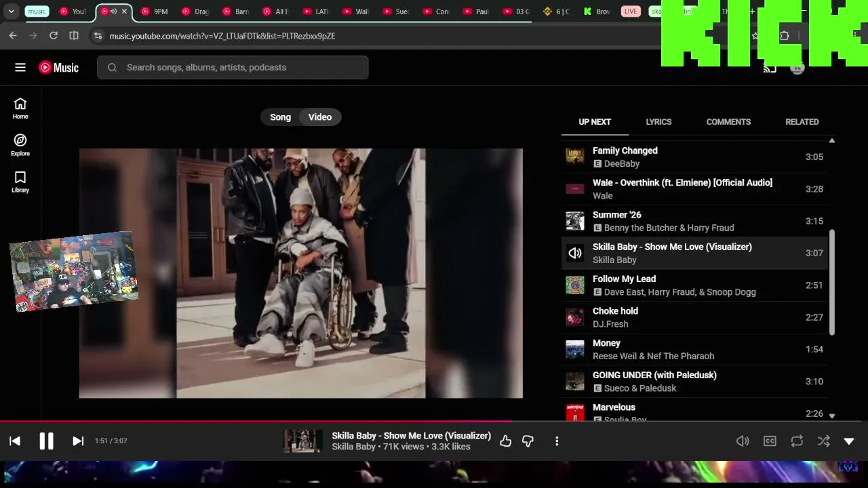
Task: Open the YouTube Music guide hamburger menu
Action: 20,67
